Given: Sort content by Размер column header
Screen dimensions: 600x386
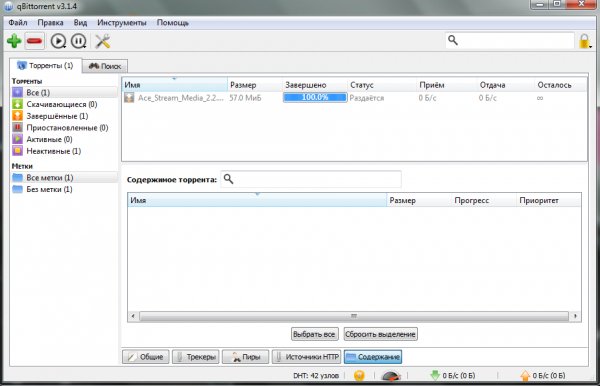Looking at the screenshot, I should (x=419, y=200).
